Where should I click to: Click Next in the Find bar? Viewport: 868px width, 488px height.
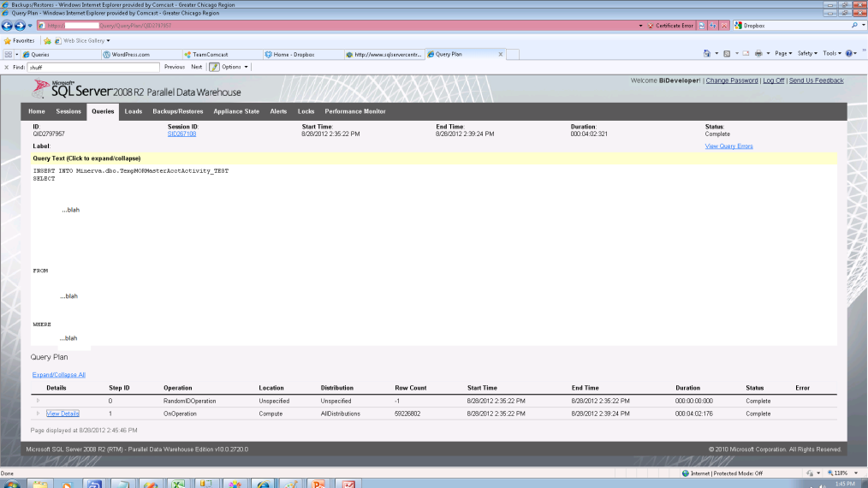pyautogui.click(x=197, y=67)
